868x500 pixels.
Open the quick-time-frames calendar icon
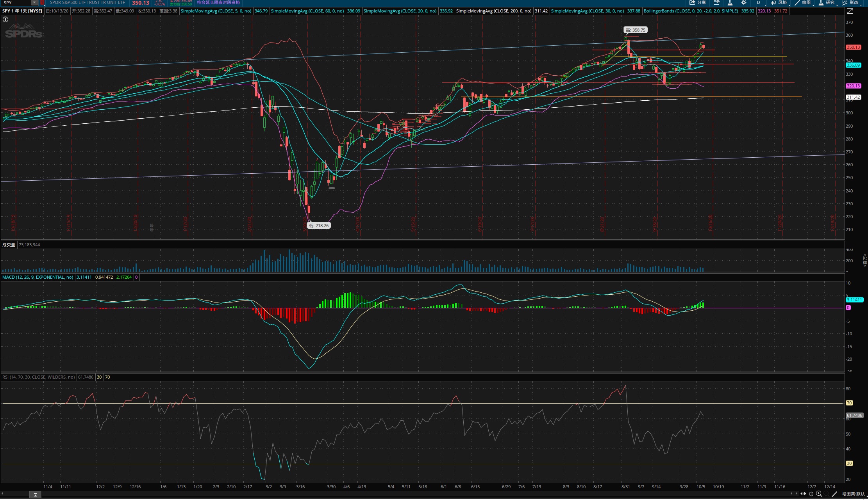(716, 3)
